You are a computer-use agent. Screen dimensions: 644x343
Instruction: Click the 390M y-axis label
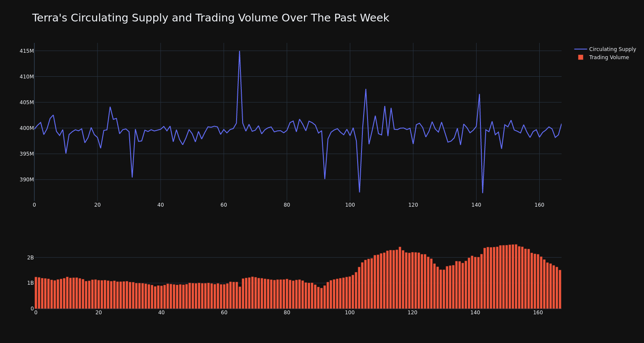point(27,180)
